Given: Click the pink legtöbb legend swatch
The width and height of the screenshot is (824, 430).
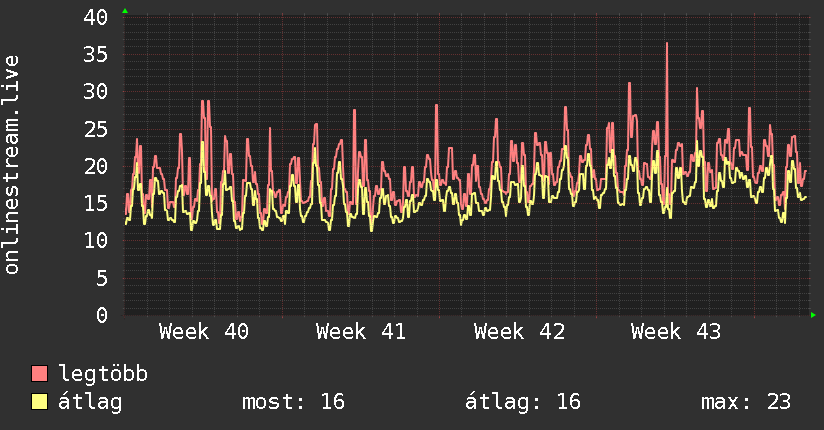Looking at the screenshot, I should coord(39,374).
